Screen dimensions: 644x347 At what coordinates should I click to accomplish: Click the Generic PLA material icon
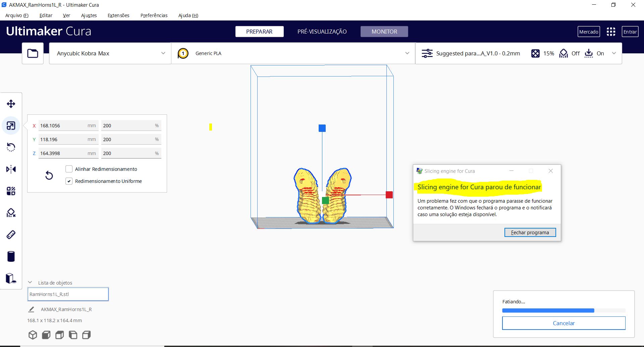[x=183, y=53]
